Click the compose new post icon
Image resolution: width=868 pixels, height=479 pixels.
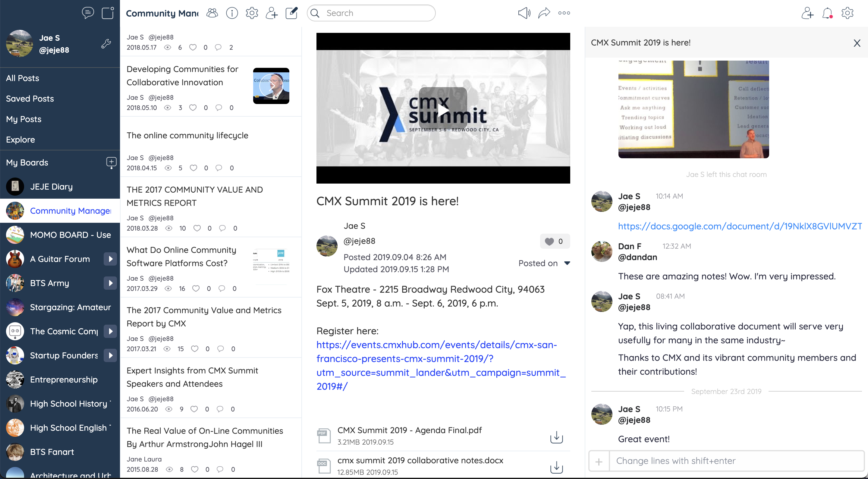click(291, 13)
